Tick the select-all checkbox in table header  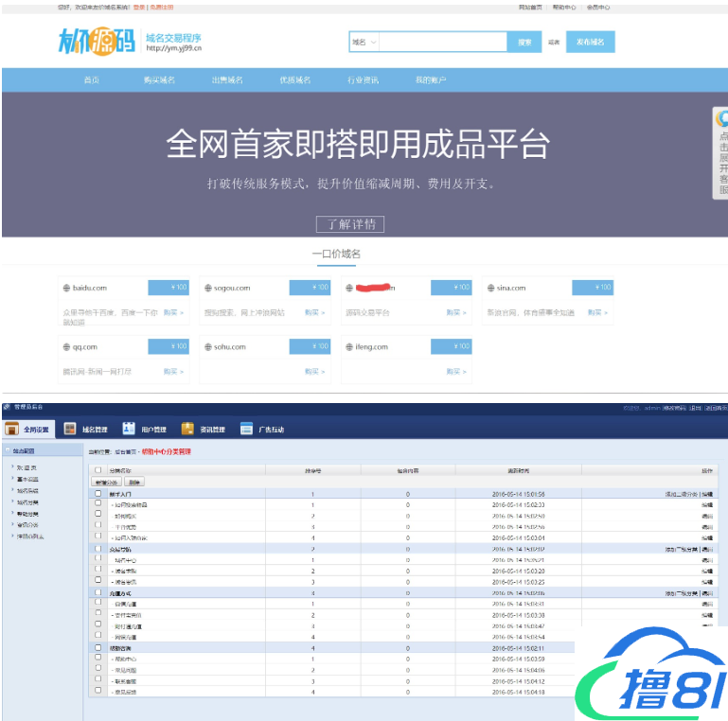tap(98, 469)
